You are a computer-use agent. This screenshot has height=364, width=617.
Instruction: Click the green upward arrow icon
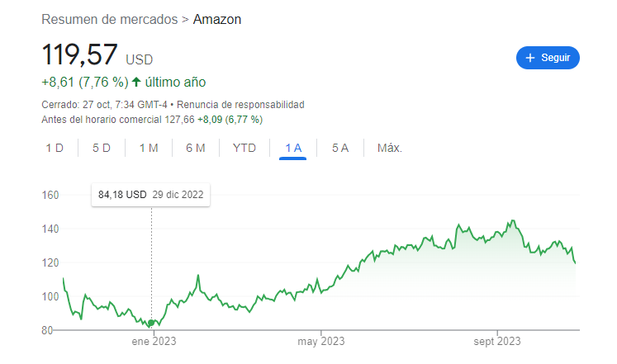click(136, 82)
